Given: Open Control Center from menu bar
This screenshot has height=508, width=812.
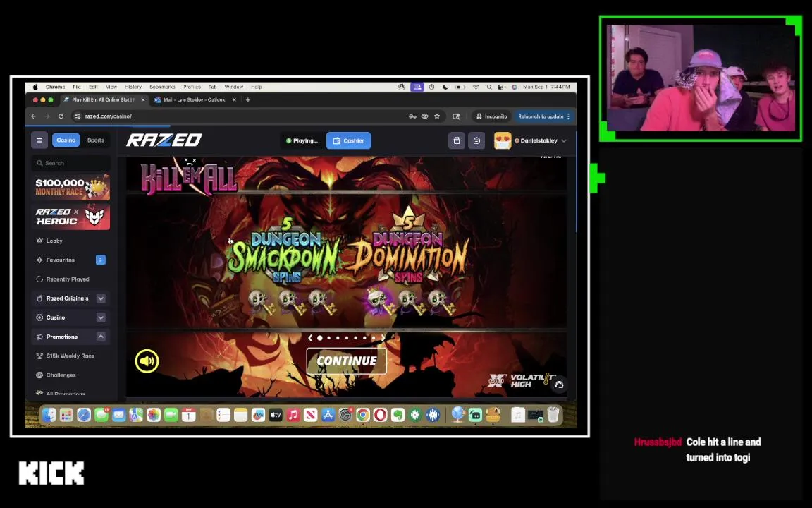Looking at the screenshot, I should coord(500,87).
